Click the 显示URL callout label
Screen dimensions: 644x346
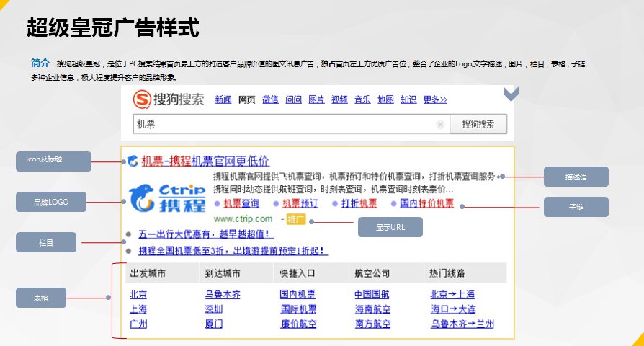(x=390, y=227)
